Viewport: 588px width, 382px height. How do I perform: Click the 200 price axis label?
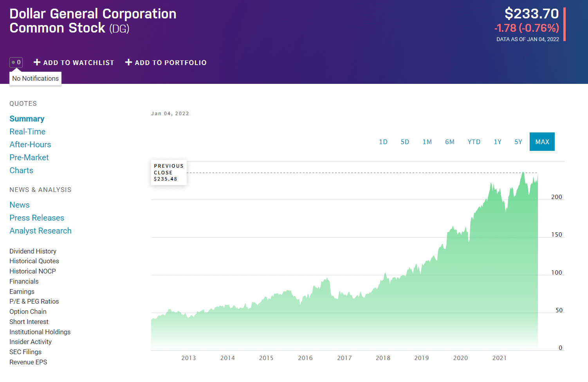pyautogui.click(x=557, y=197)
